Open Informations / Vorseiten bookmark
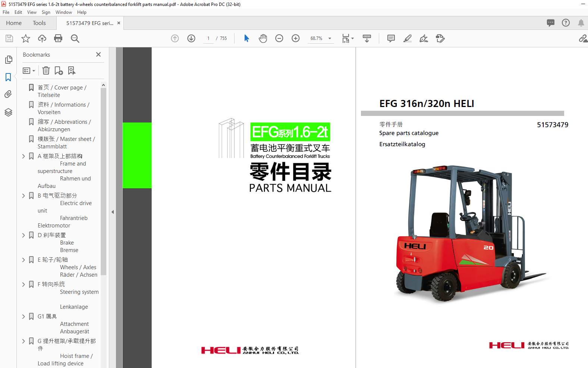This screenshot has width=588, height=368. click(x=63, y=108)
